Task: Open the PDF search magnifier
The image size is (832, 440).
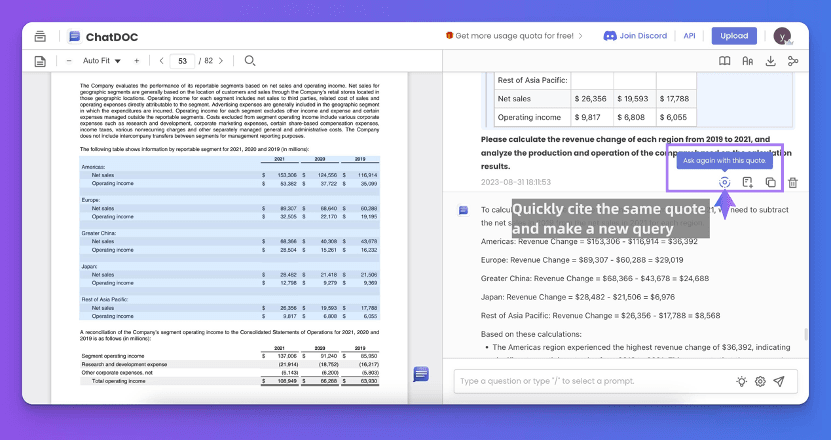Action: click(x=250, y=61)
